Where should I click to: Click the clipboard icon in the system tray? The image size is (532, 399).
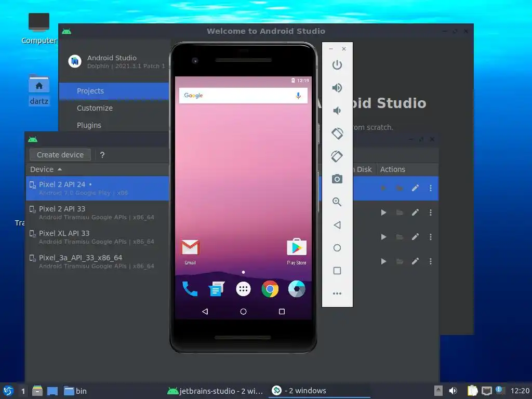coord(472,391)
